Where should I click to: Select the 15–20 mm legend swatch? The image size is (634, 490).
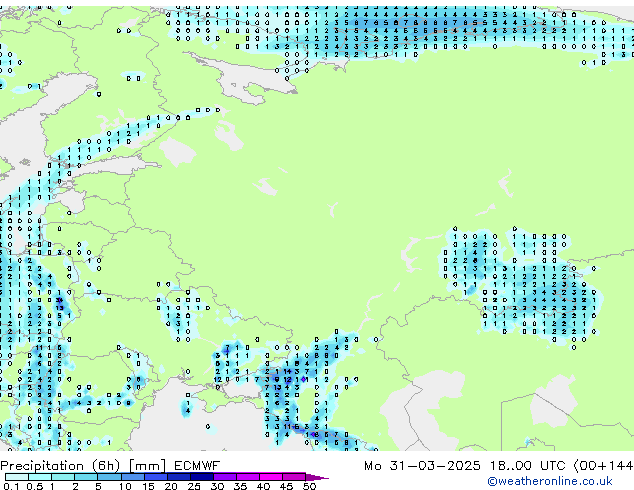[156, 477]
